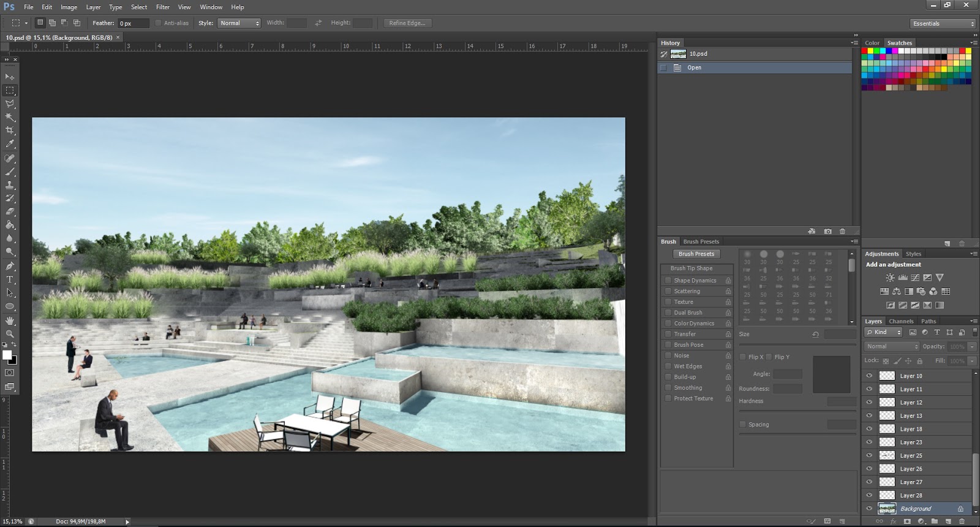The image size is (980, 527).
Task: Select the Ellipse shape tool
Action: [10, 307]
